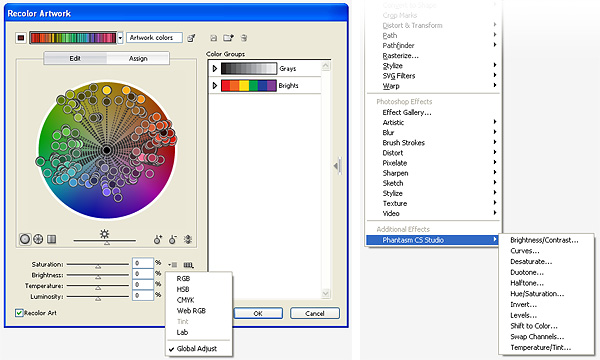Screen dimensions: 600x360
Task: Click the Cancel button
Action: pos(315,313)
